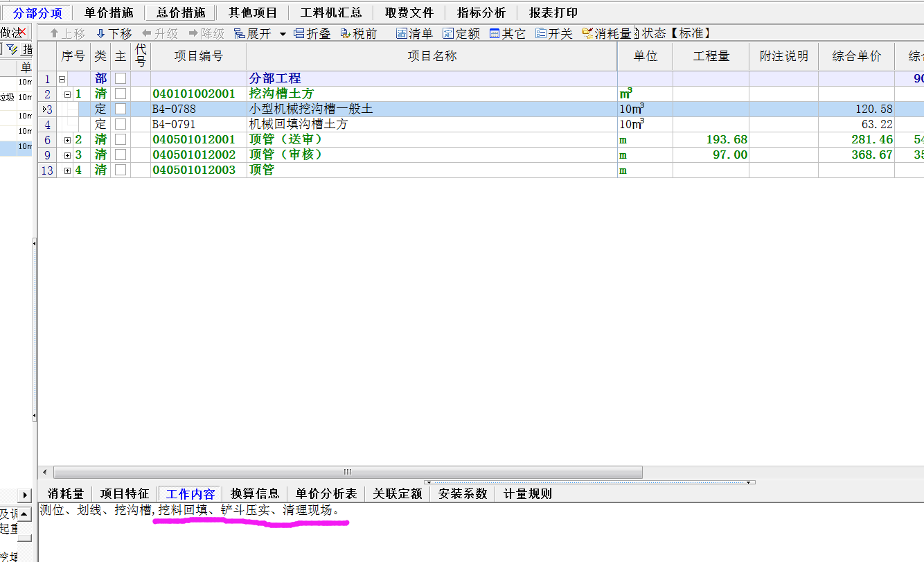Open the 消耗量 bottom tab
Image resolution: width=924 pixels, height=562 pixels.
tap(66, 493)
